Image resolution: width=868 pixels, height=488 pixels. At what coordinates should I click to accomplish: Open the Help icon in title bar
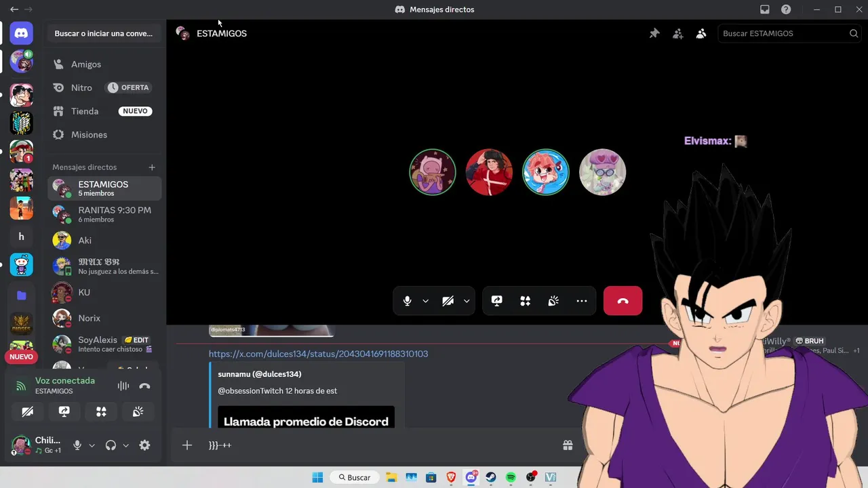(786, 9)
